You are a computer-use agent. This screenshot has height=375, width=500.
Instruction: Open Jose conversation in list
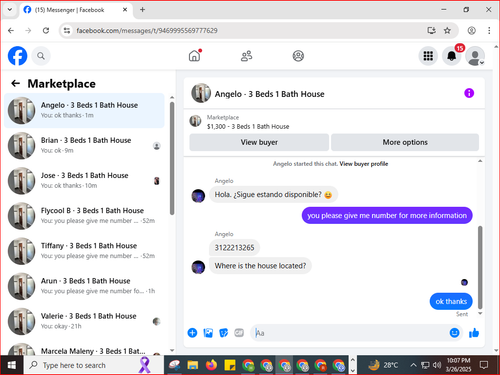[84, 180]
